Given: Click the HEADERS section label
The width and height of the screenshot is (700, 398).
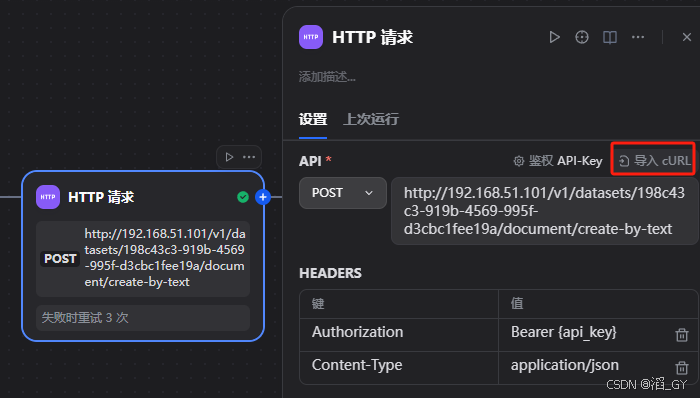Looking at the screenshot, I should tap(330, 273).
